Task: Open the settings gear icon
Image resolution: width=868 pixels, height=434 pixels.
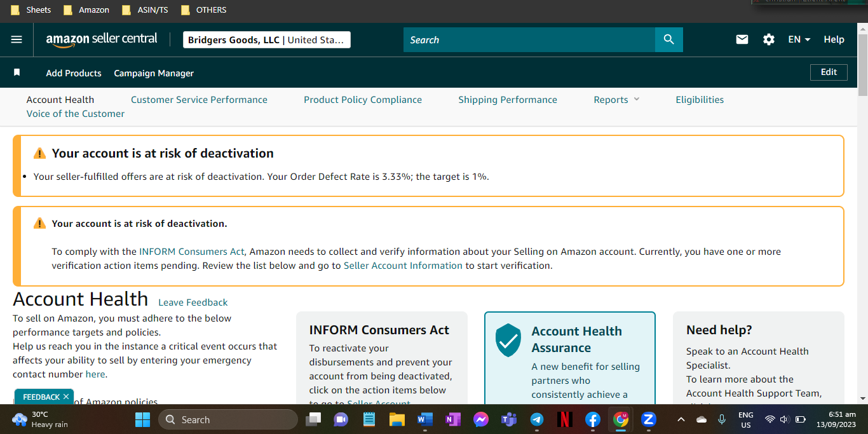Action: tap(769, 39)
